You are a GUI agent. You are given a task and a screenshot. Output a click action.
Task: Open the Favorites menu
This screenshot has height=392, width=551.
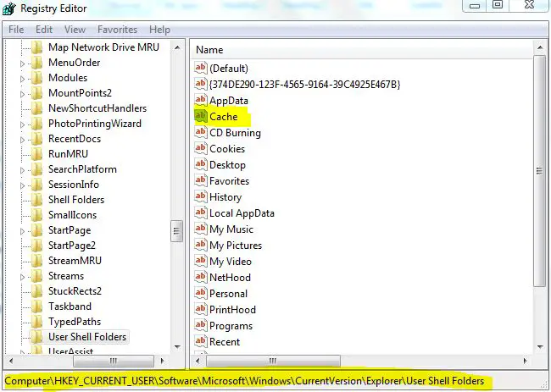117,30
